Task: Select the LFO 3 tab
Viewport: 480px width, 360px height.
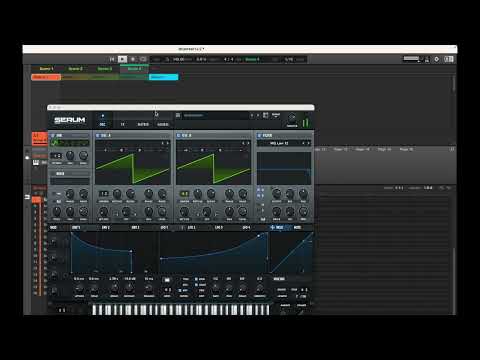Action: click(219, 228)
